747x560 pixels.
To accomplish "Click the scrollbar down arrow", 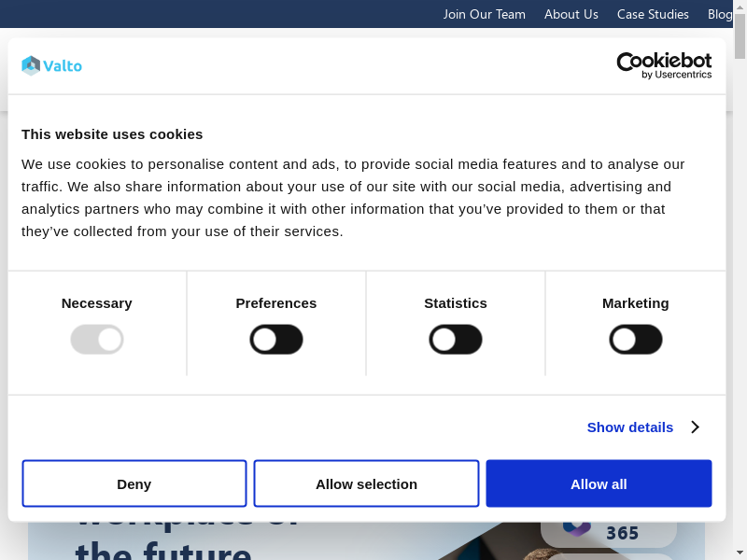I will click(x=740, y=553).
